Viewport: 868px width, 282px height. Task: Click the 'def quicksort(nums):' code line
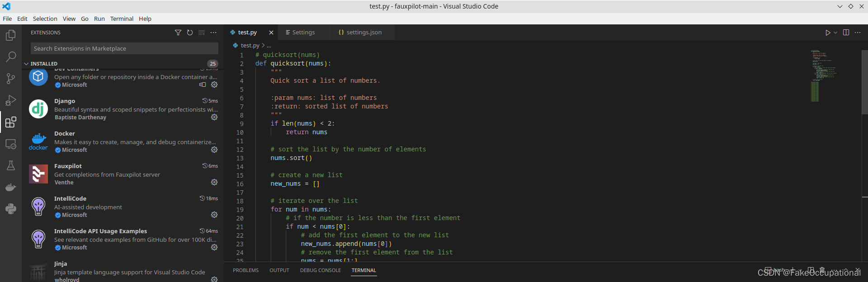coord(293,64)
